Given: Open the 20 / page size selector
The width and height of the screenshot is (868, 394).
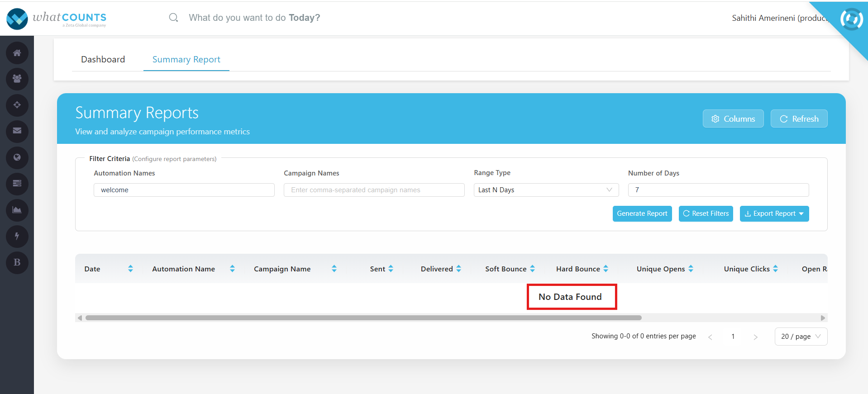Looking at the screenshot, I should tap(801, 337).
